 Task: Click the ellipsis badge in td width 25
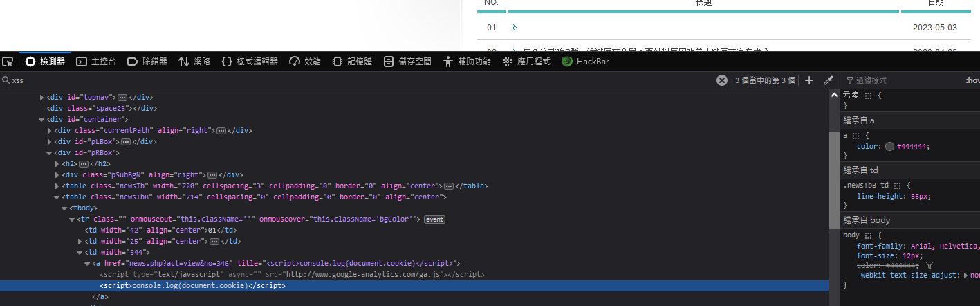[x=214, y=242]
